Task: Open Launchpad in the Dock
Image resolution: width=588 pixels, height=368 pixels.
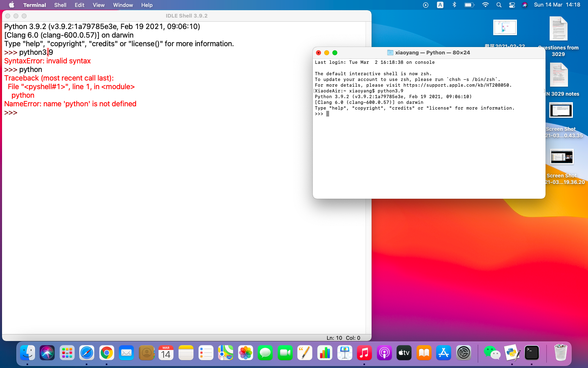Action: (x=67, y=352)
